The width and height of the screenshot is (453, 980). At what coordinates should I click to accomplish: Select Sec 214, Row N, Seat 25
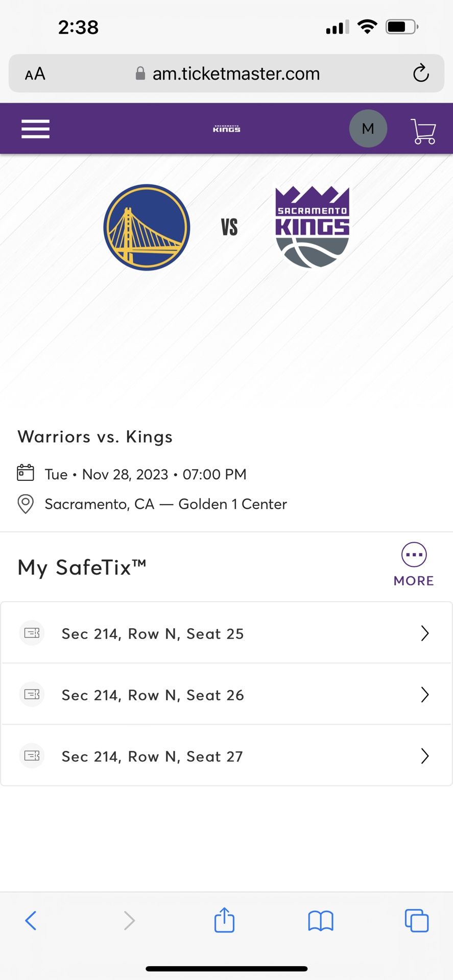click(153, 633)
